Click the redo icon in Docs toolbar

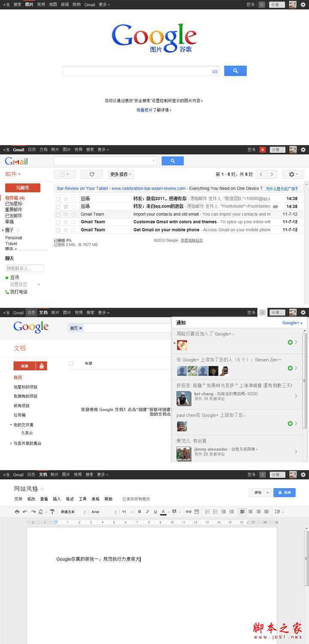coord(33,512)
